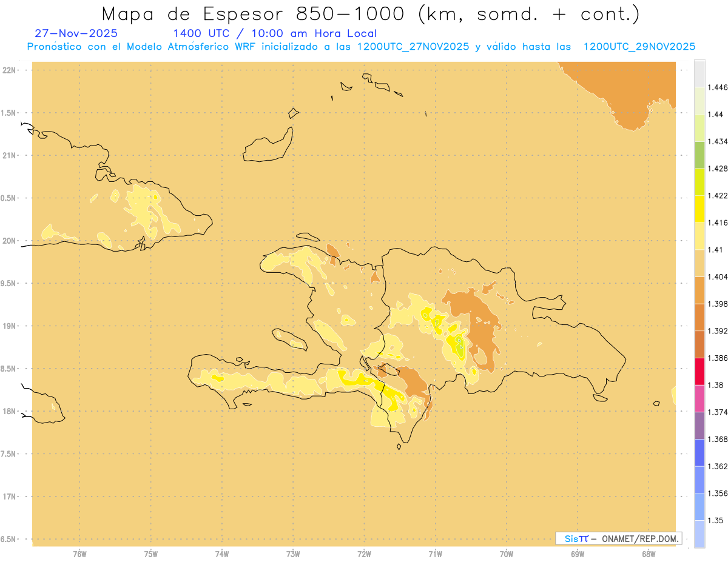Screen dimensions: 728x562
Task: Click legend value '1.368'
Action: (718, 439)
